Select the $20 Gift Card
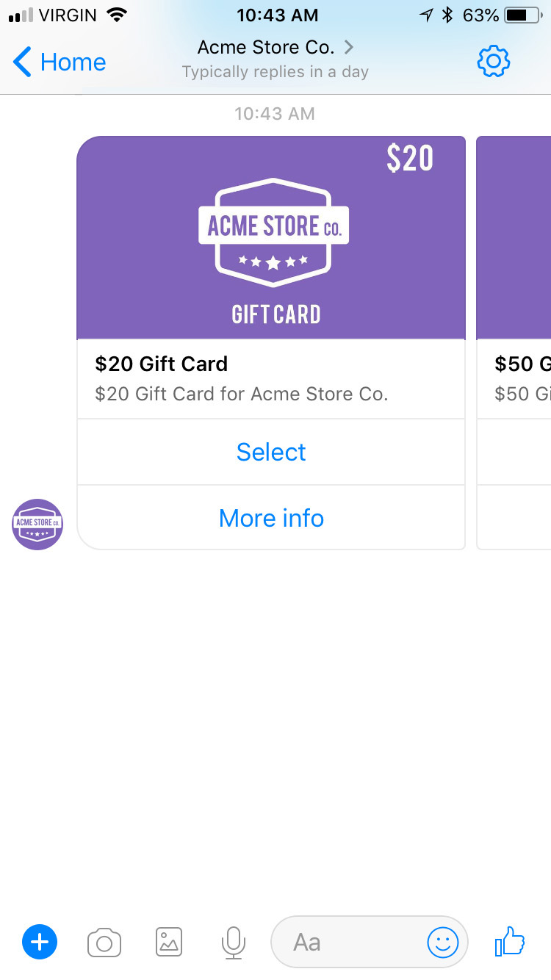This screenshot has height=980, width=551. pos(271,452)
